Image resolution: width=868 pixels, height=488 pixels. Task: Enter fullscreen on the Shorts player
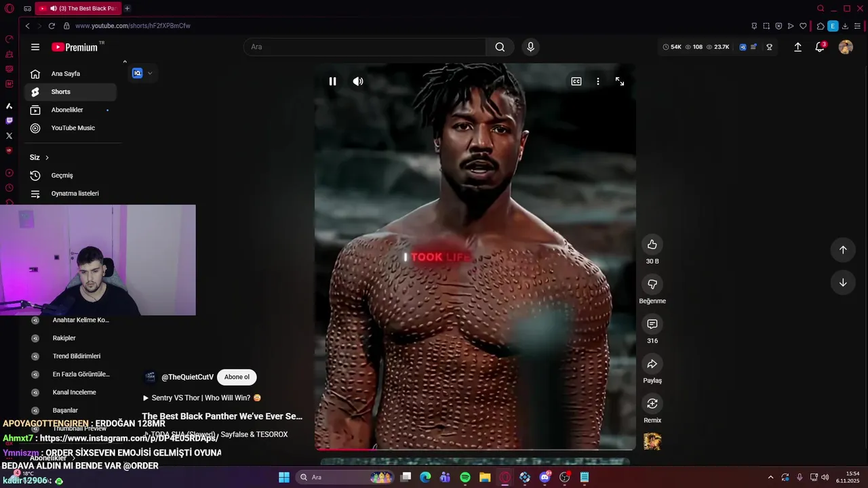pyautogui.click(x=620, y=81)
